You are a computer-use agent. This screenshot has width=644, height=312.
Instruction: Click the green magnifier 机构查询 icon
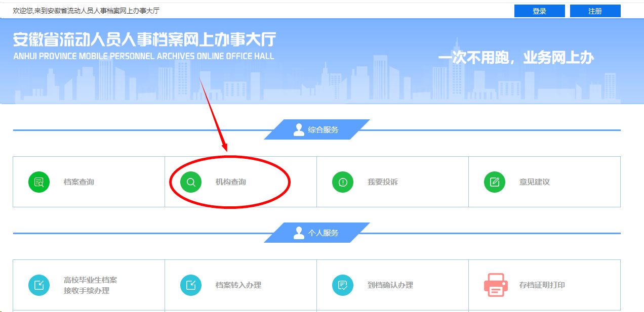pyautogui.click(x=191, y=182)
